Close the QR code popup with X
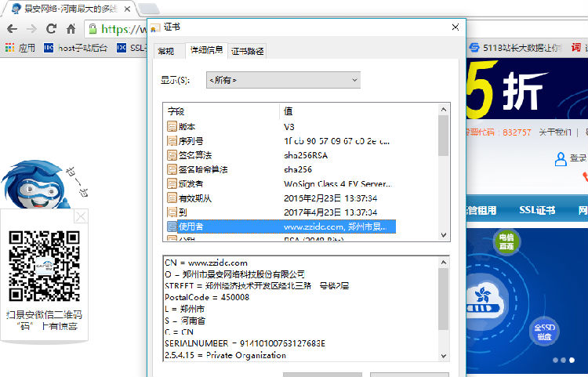The image size is (588, 377). tap(81, 217)
